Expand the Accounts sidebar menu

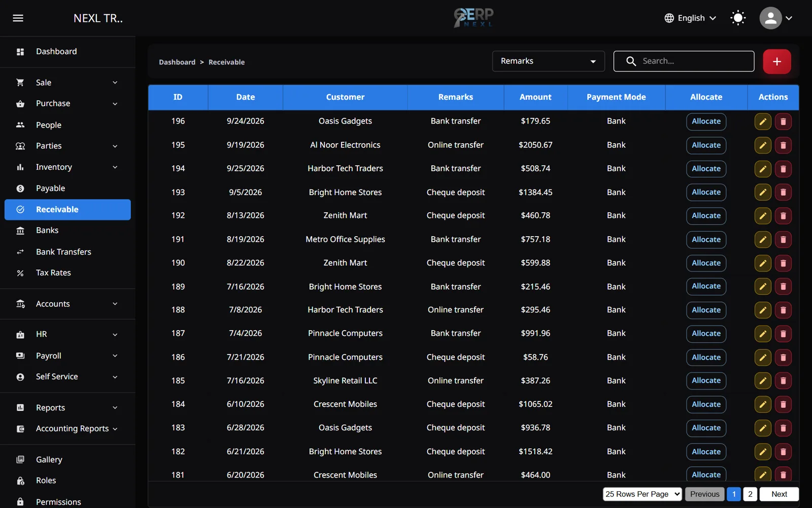[67, 304]
